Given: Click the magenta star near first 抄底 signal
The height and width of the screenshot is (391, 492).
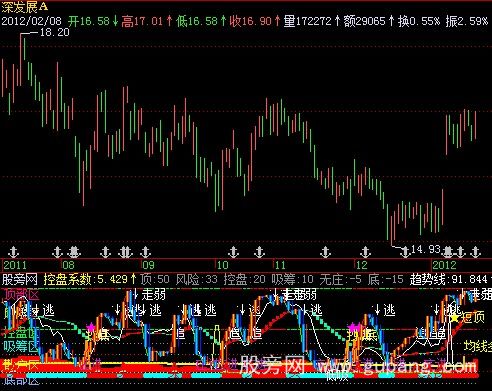Looking at the screenshot, I should click(90, 327).
